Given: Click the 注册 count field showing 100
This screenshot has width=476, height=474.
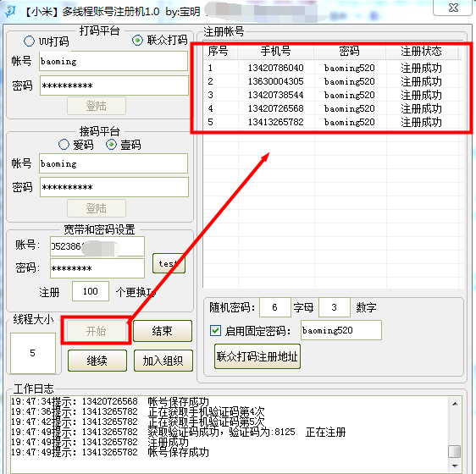Looking at the screenshot, I should point(91,291).
